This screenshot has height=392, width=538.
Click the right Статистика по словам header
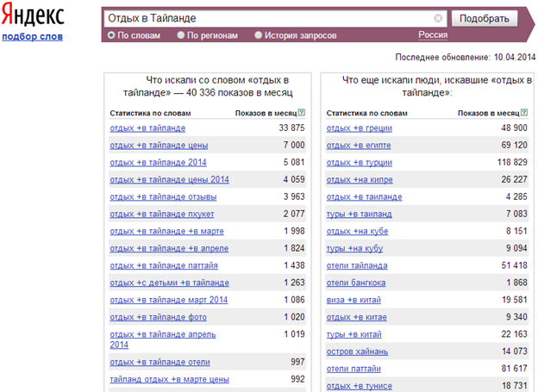coord(366,113)
